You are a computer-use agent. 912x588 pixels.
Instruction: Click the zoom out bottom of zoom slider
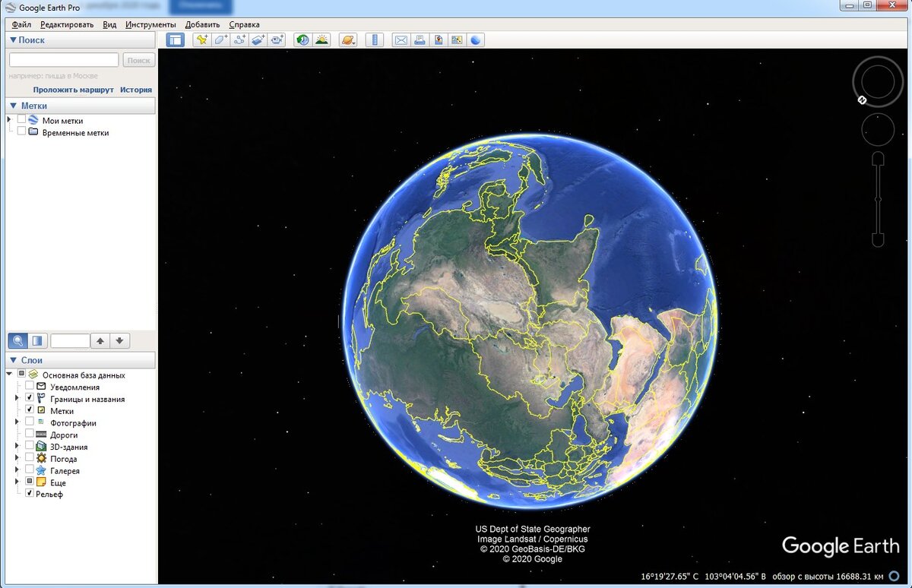(878, 239)
